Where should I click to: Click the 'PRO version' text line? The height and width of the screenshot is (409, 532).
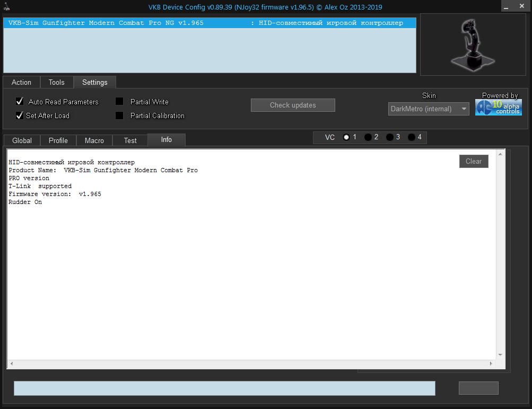(29, 178)
